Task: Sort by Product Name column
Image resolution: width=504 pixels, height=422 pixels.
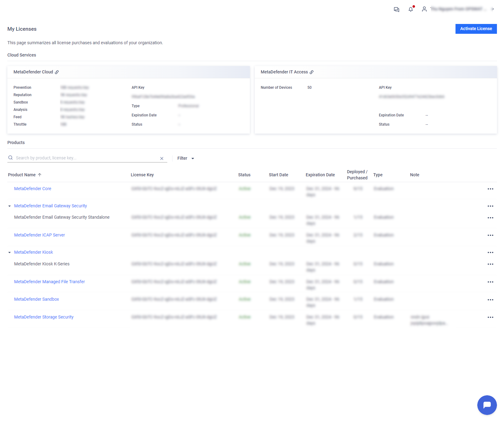Action: point(22,175)
